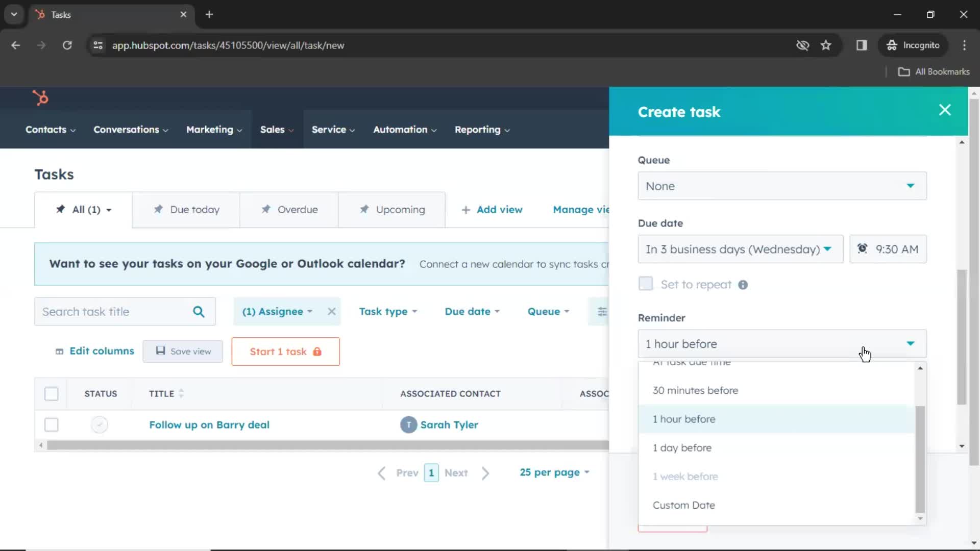Click the Edit columns icon

(59, 351)
